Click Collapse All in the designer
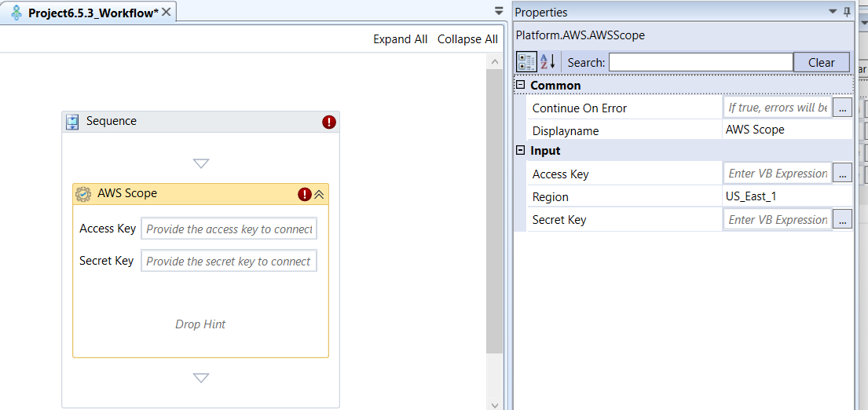Image resolution: width=868 pixels, height=410 pixels. (467, 39)
